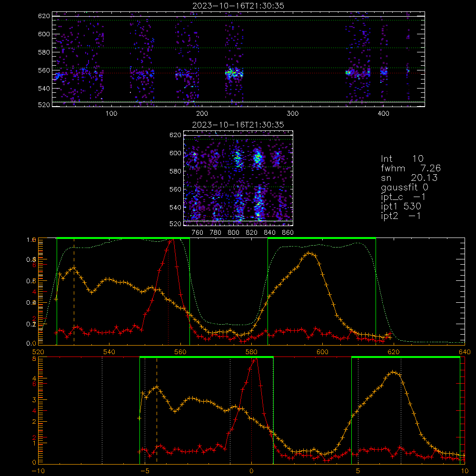Click x-axis label 5 of bottom plot
This screenshot has width=476, height=476.
coord(358,471)
